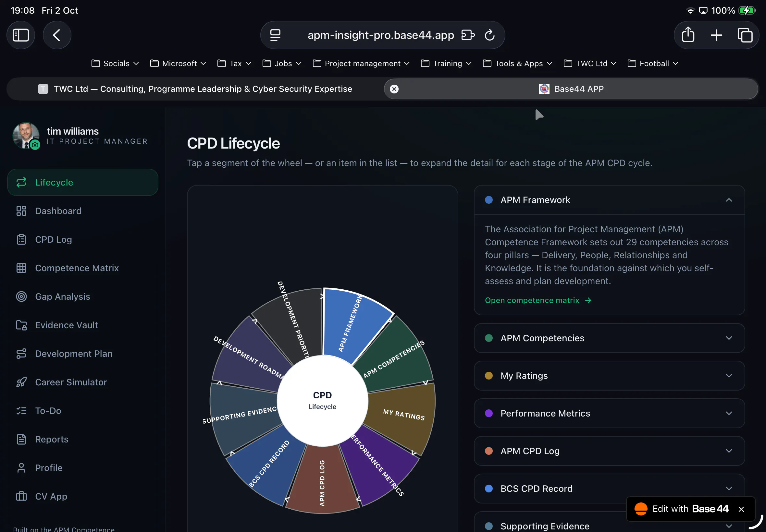The width and height of the screenshot is (766, 532).
Task: Open Reports in the sidebar
Action: pos(82,439)
